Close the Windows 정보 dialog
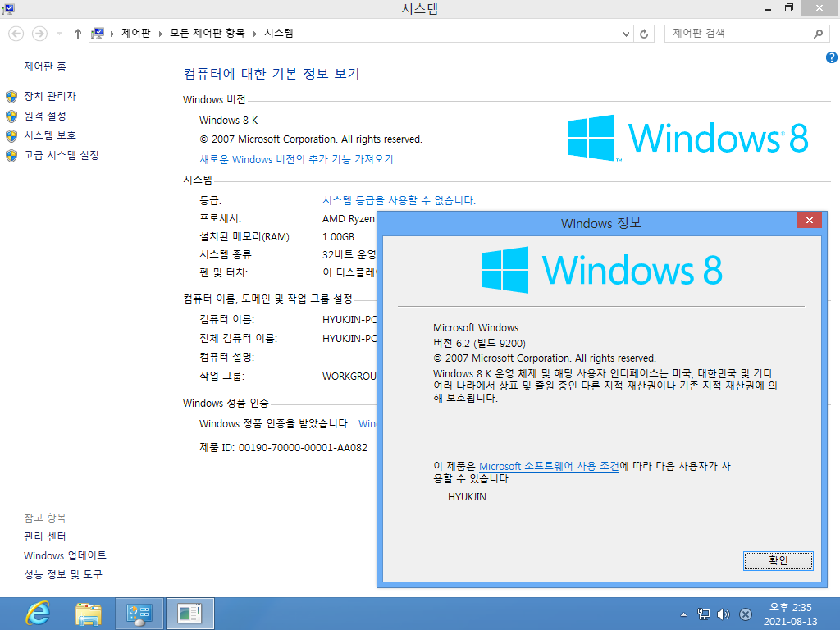Image resolution: width=840 pixels, height=630 pixels. point(809,220)
